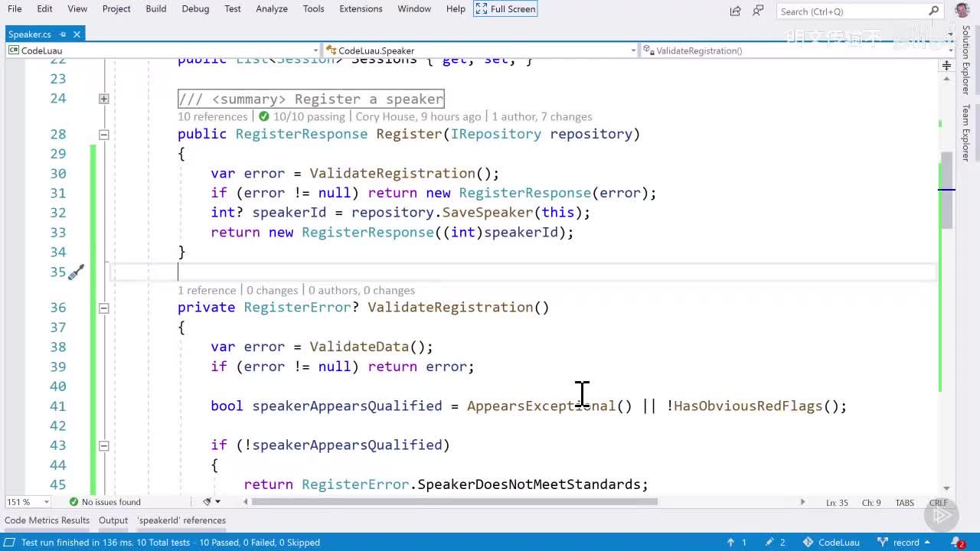This screenshot has height=551, width=980.
Task: Click the CodeLuau repository icon in status bar
Action: 808,543
